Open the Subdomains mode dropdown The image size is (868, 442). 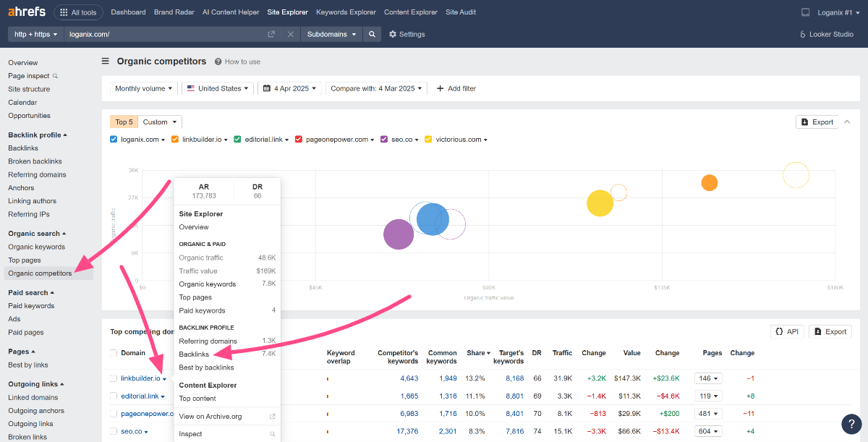(x=331, y=34)
